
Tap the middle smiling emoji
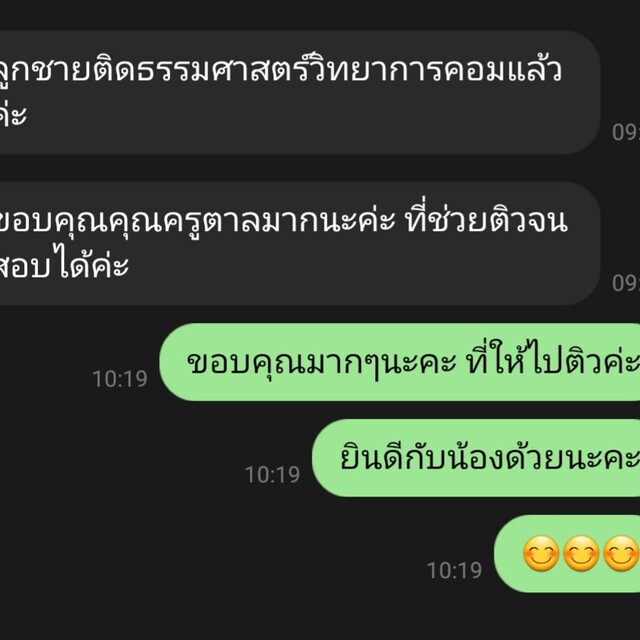(x=581, y=553)
